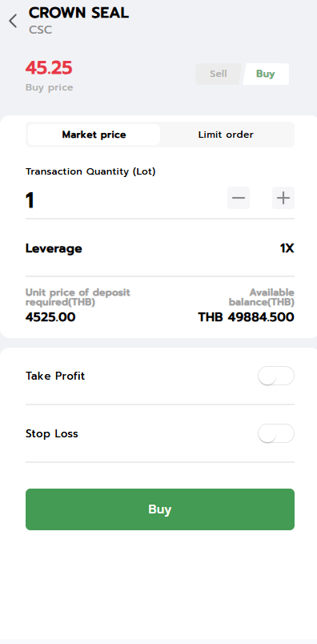The width and height of the screenshot is (317, 644).
Task: Tap the 4525.00 deposit required amount
Action: pos(50,317)
